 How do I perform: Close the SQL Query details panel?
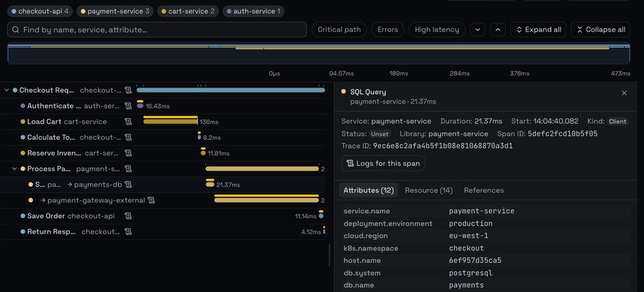click(625, 93)
